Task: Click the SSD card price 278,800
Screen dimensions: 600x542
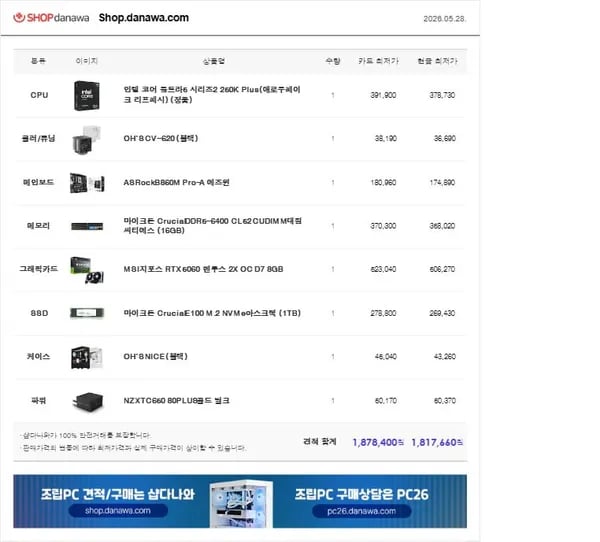Action: click(383, 313)
